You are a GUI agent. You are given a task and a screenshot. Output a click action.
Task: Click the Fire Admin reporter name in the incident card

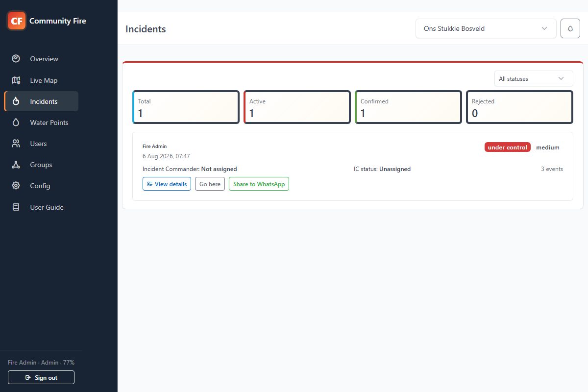click(154, 146)
